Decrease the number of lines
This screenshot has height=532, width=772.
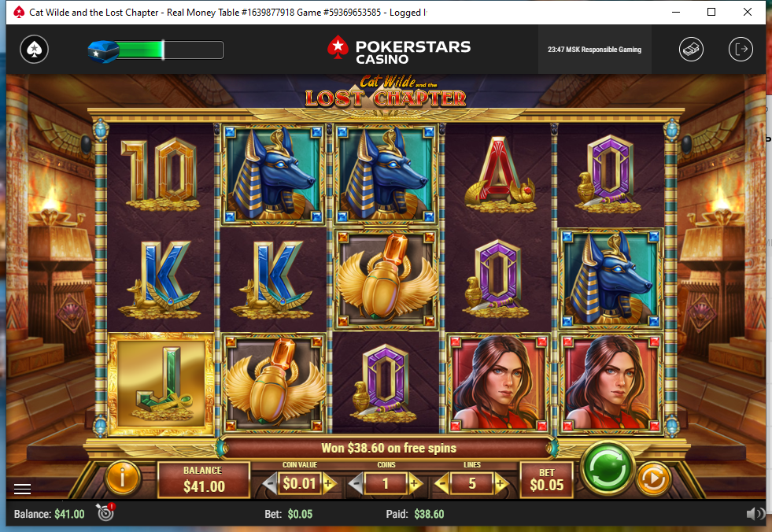(442, 484)
